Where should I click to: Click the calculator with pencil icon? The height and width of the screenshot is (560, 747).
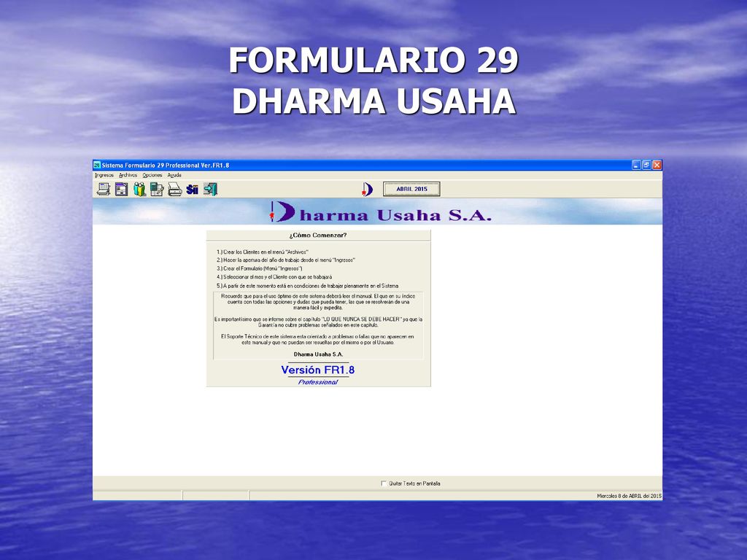tap(157, 190)
